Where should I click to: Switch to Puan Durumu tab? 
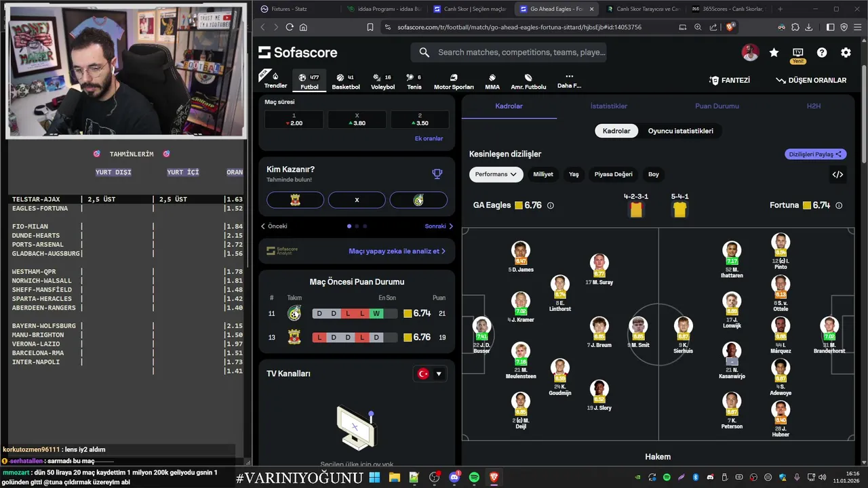click(x=716, y=106)
